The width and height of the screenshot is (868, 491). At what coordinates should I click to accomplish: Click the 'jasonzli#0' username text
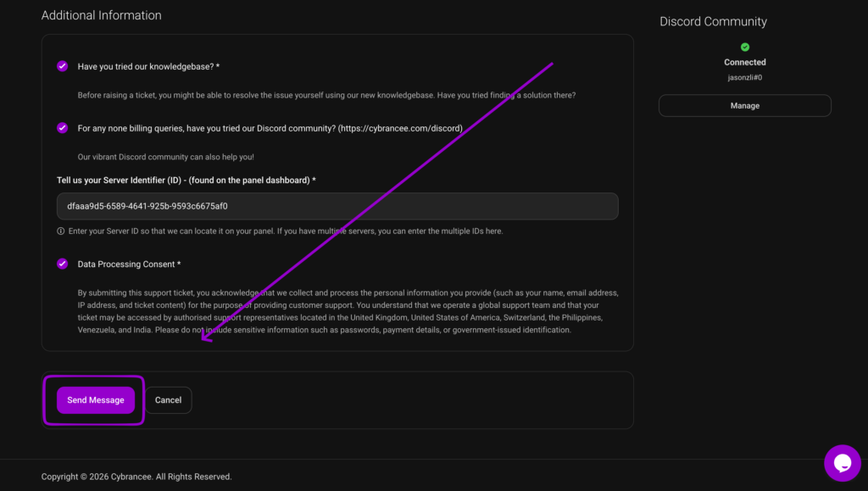(x=744, y=77)
